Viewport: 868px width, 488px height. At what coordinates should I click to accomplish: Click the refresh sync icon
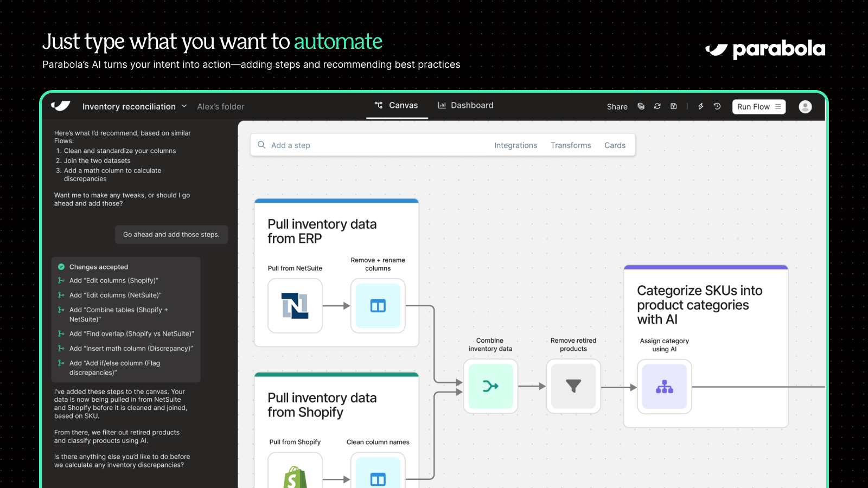click(658, 106)
